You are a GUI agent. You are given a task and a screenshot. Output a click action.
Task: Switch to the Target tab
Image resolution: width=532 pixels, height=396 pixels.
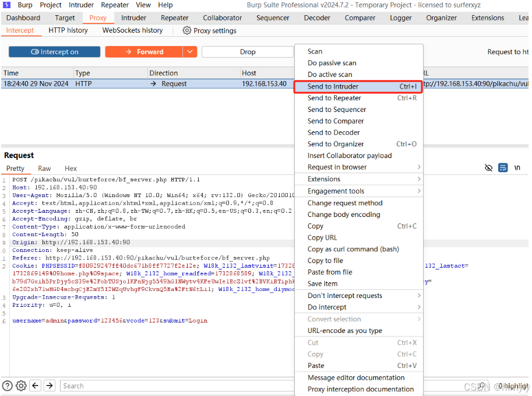click(65, 18)
